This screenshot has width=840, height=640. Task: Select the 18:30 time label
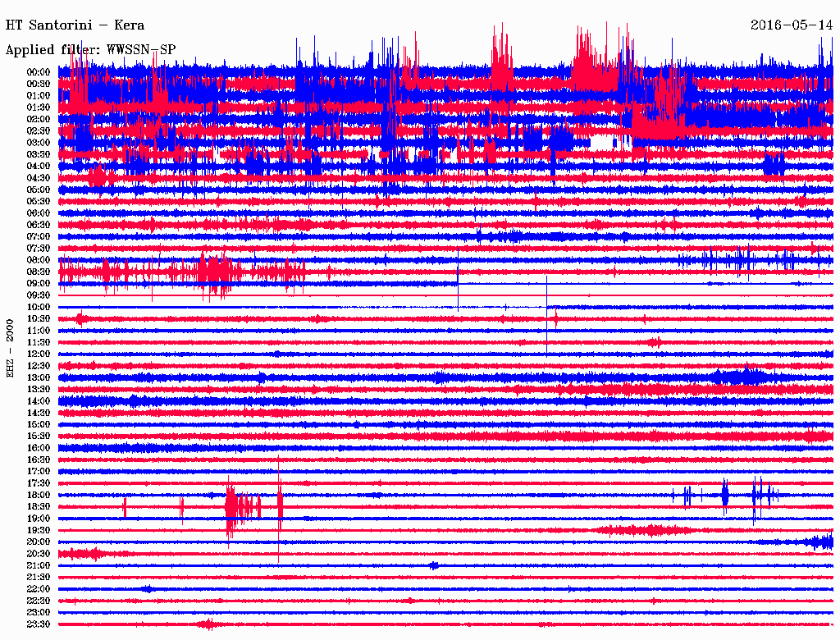[39, 506]
